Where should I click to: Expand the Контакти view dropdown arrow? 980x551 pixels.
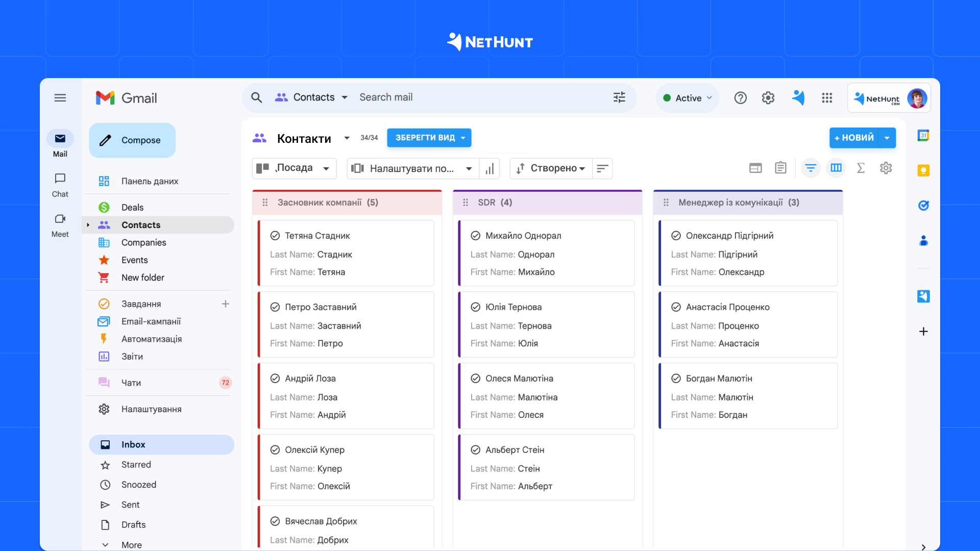pyautogui.click(x=347, y=138)
